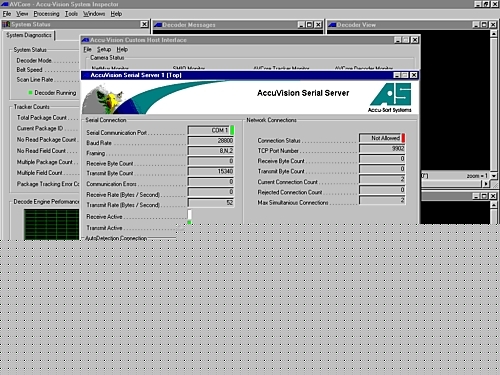The width and height of the screenshot is (500, 375).
Task: Restore the main AVCore window
Action: (486, 4)
